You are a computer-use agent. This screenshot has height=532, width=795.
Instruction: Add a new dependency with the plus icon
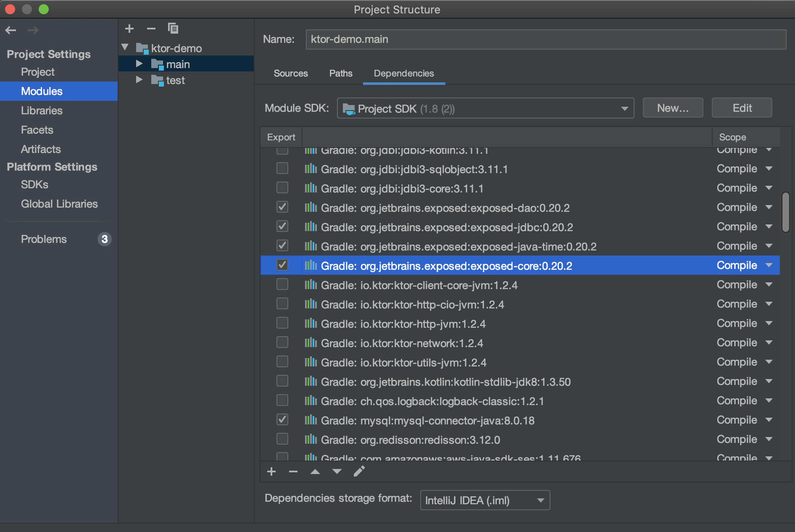[x=271, y=471]
